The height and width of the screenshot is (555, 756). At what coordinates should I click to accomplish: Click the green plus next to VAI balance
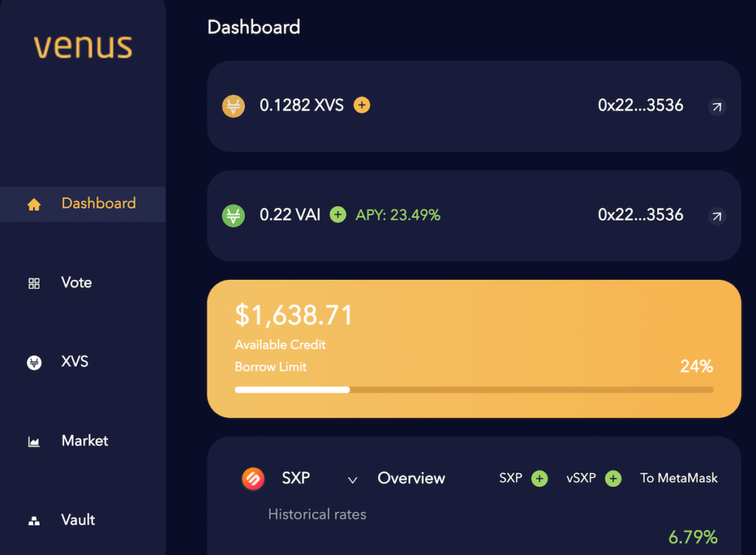pos(337,214)
